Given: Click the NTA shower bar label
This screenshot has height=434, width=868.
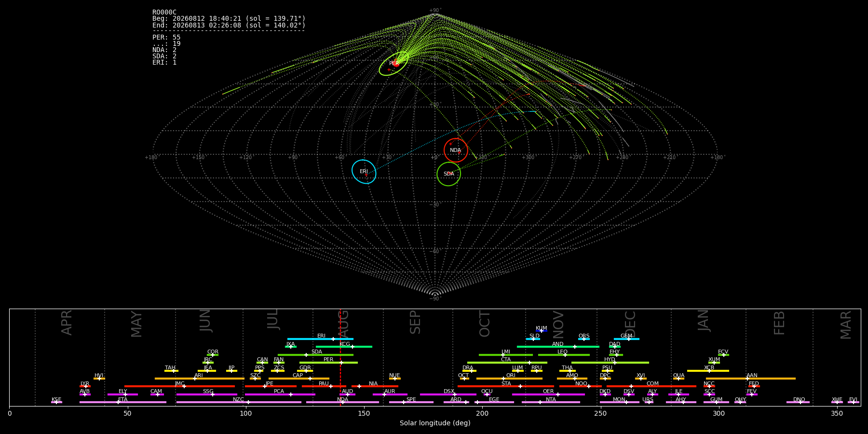Looking at the screenshot, I should pos(551,400).
